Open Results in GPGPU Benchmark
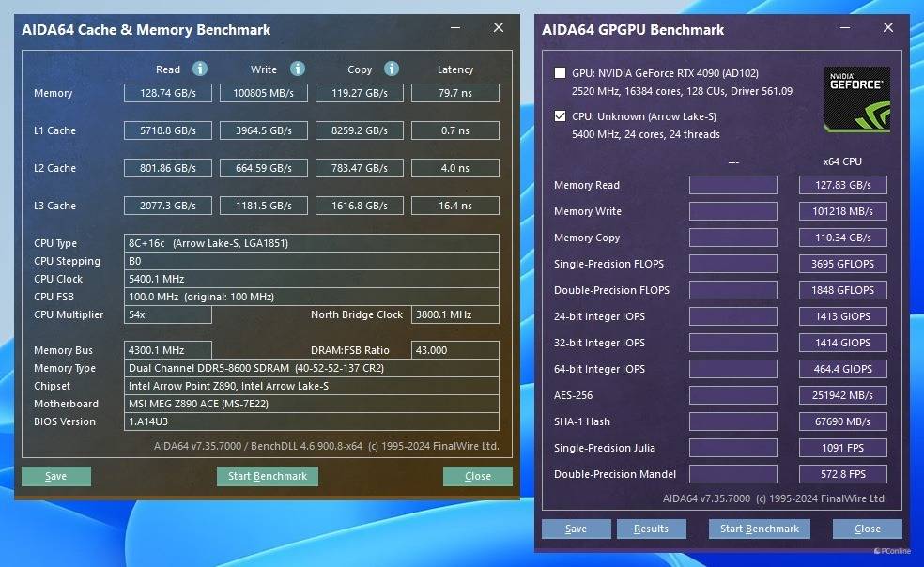The width and height of the screenshot is (924, 567). pos(651,529)
